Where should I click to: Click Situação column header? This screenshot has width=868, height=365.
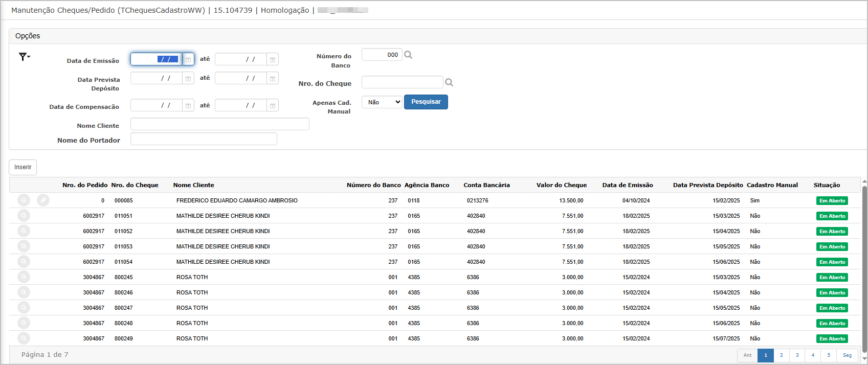click(x=827, y=185)
